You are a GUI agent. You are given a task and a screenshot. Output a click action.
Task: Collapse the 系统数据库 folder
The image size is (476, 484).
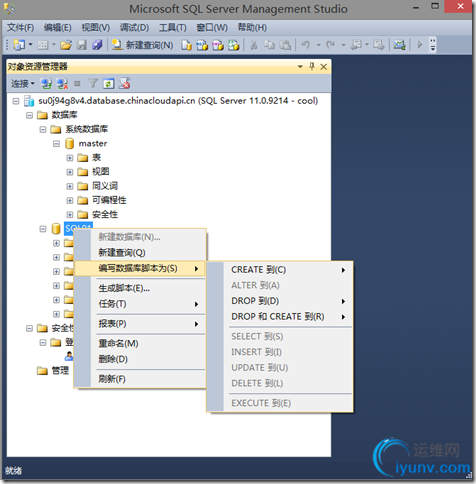tap(43, 129)
